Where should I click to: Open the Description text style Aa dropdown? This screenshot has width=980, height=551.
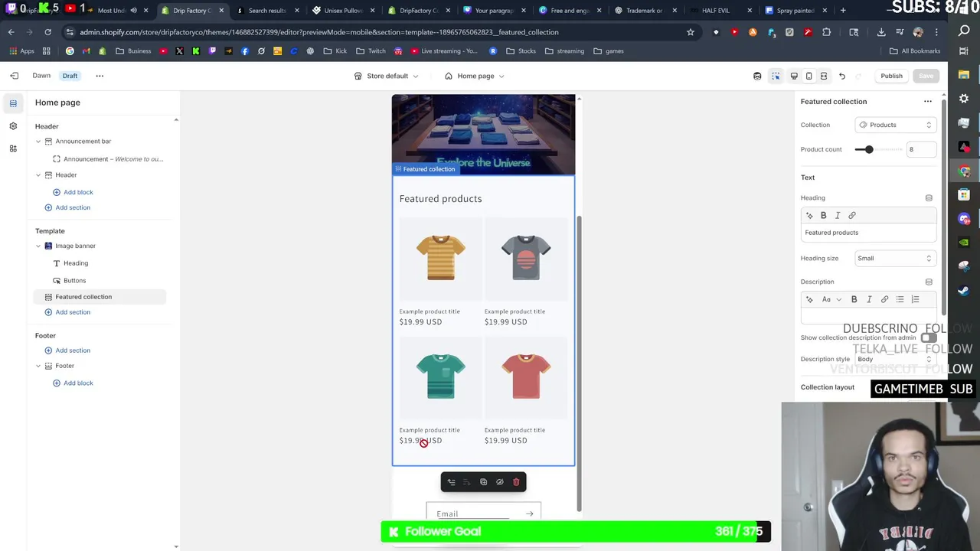[831, 299]
